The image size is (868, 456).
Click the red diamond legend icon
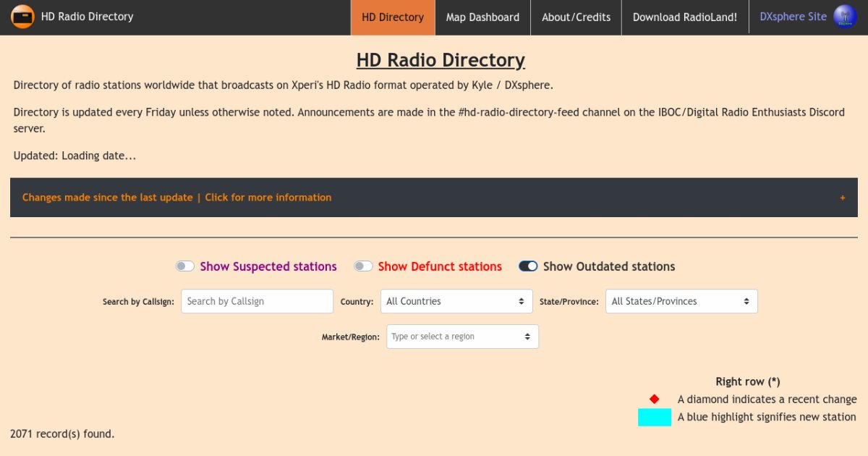click(x=654, y=400)
